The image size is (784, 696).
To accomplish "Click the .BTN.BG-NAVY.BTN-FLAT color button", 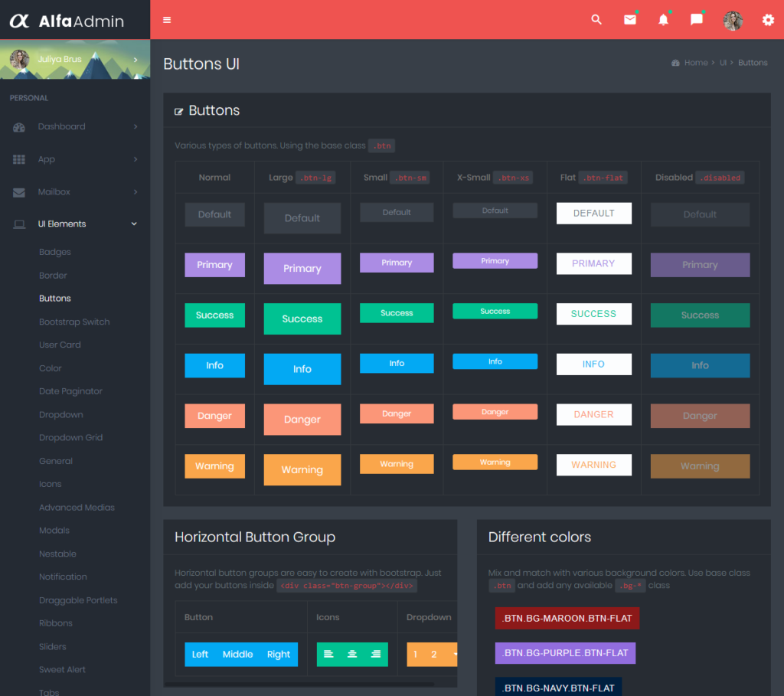I will [x=558, y=688].
